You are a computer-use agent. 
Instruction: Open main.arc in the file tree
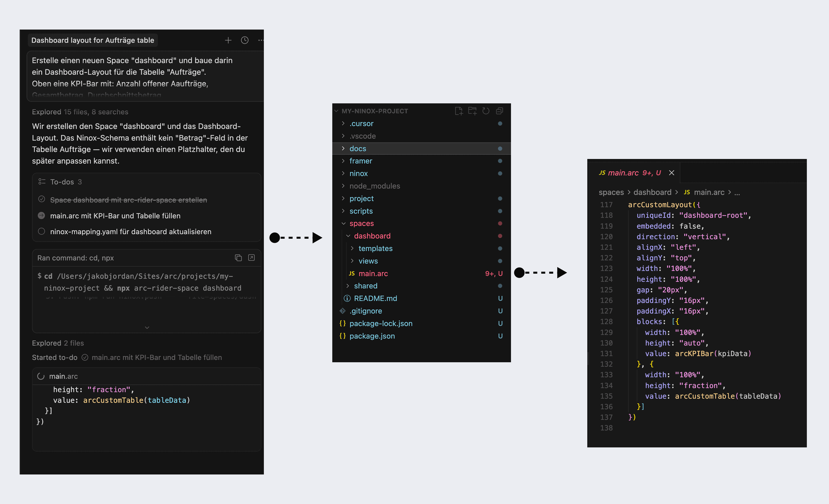tap(373, 273)
